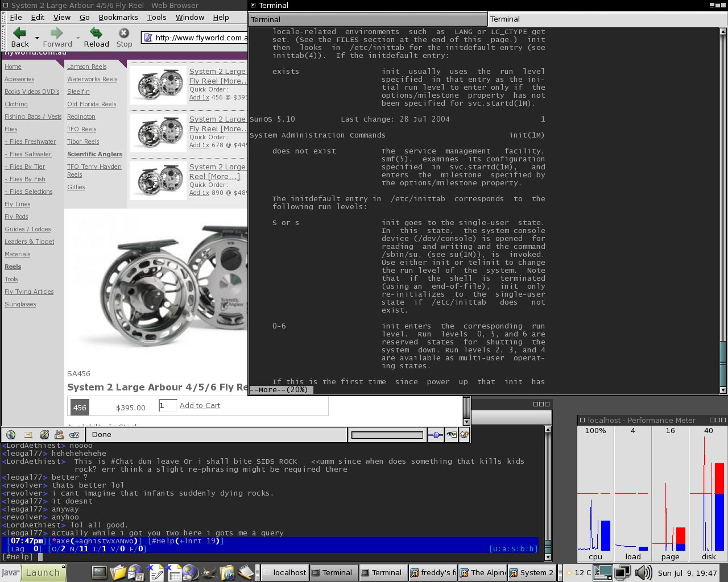This screenshot has height=582, width=728.
Task: Open Mail from the status bar envelope icon
Action: coord(27,435)
